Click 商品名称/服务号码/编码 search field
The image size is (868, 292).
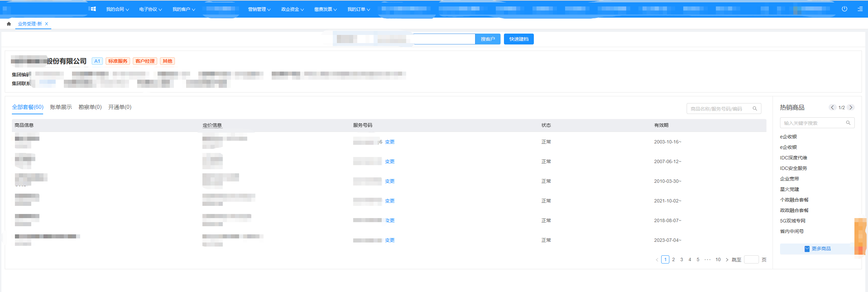pos(724,109)
